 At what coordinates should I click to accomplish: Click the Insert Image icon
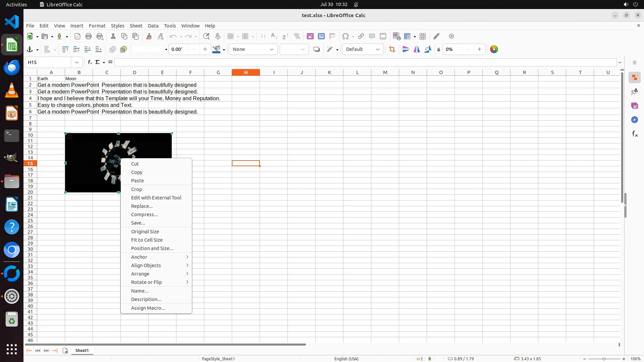click(x=310, y=36)
